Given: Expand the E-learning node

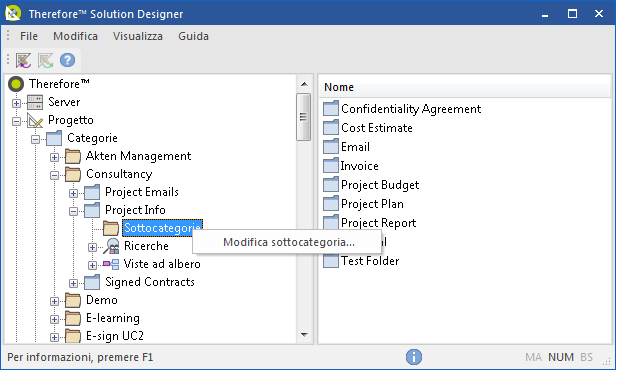Looking at the screenshot, I should [54, 319].
